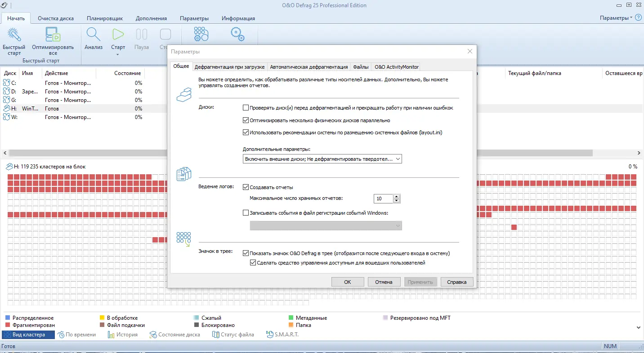This screenshot has height=353, width=644.
Task: Click the greyed-out event log dropdown
Action: (x=326, y=225)
